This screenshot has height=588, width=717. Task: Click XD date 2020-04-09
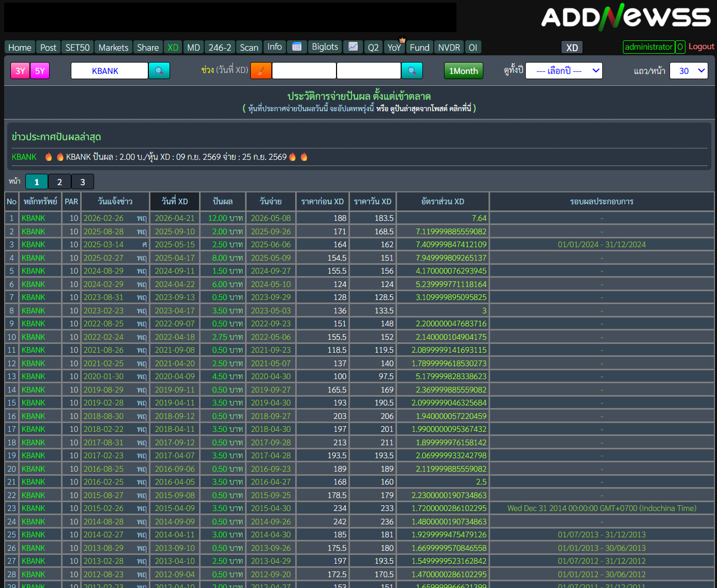175,376
